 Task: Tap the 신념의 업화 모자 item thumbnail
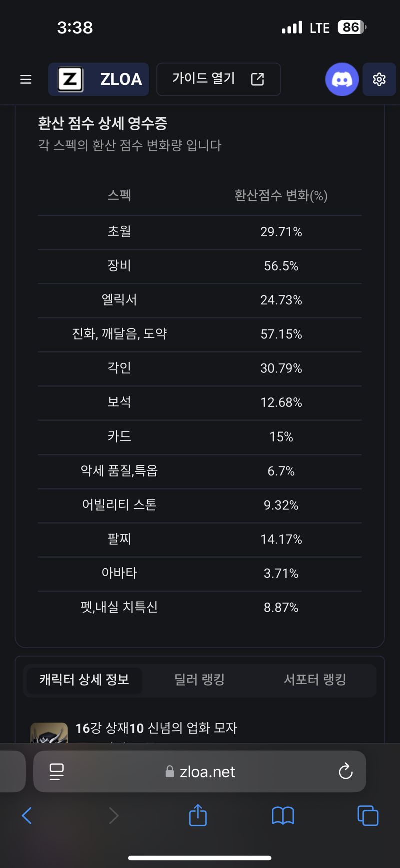[x=49, y=733]
